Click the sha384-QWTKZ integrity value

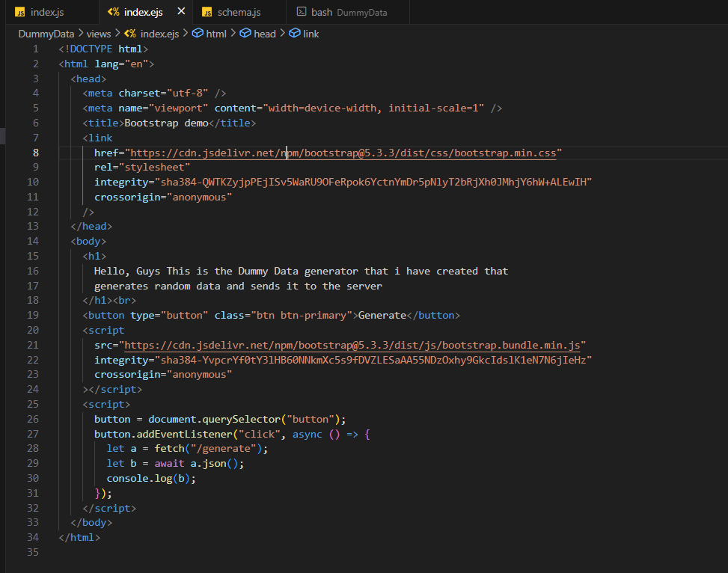tap(373, 182)
